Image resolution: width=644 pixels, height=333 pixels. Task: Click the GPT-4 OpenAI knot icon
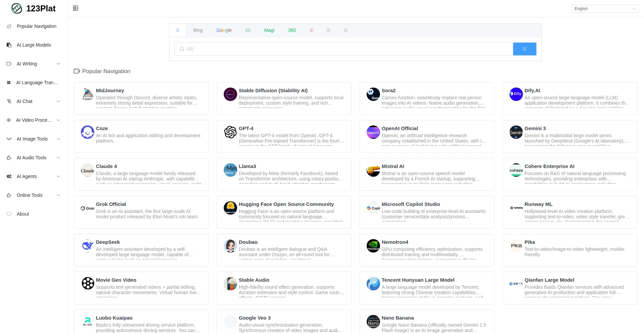pyautogui.click(x=230, y=132)
